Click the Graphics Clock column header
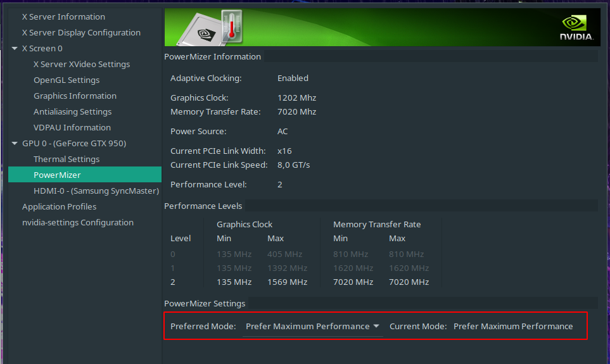The height and width of the screenshot is (364, 610). [x=245, y=224]
